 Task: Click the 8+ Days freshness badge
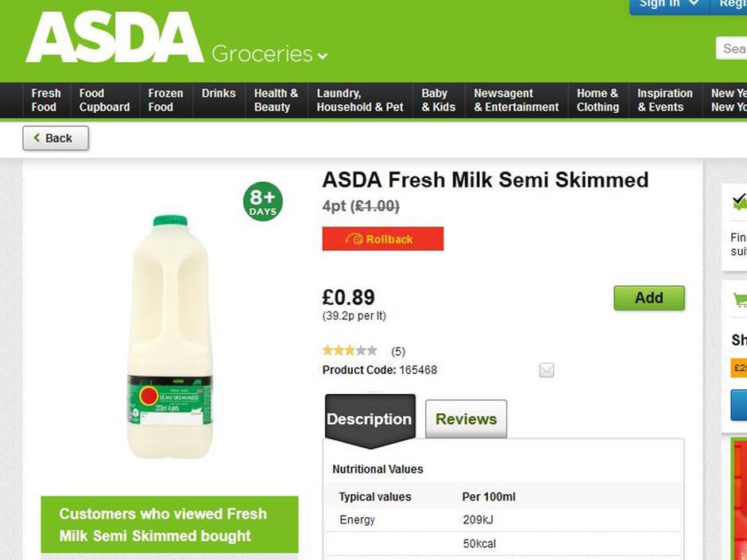click(262, 202)
